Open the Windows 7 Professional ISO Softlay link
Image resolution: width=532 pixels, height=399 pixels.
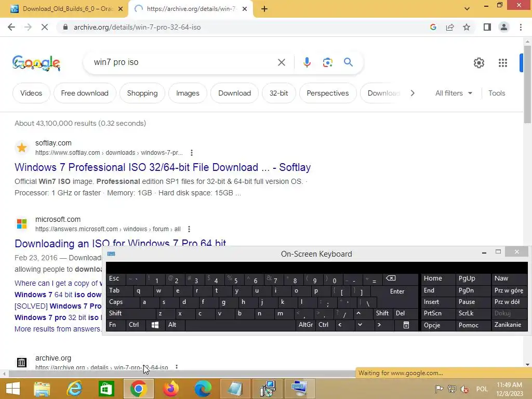[163, 167]
